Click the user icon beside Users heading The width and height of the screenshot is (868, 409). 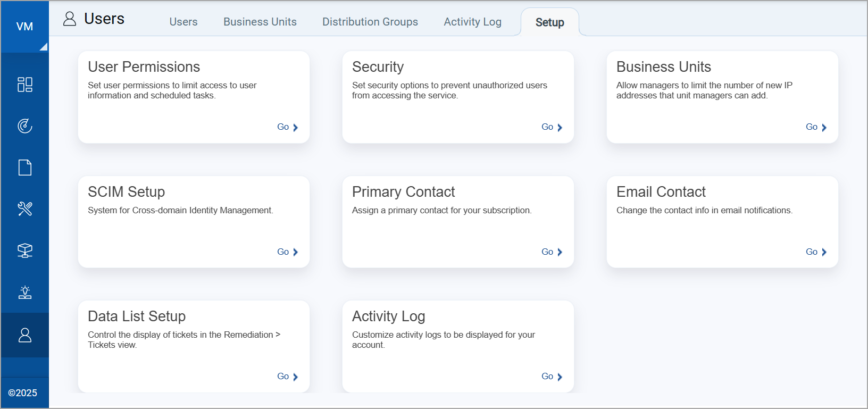[x=70, y=19]
